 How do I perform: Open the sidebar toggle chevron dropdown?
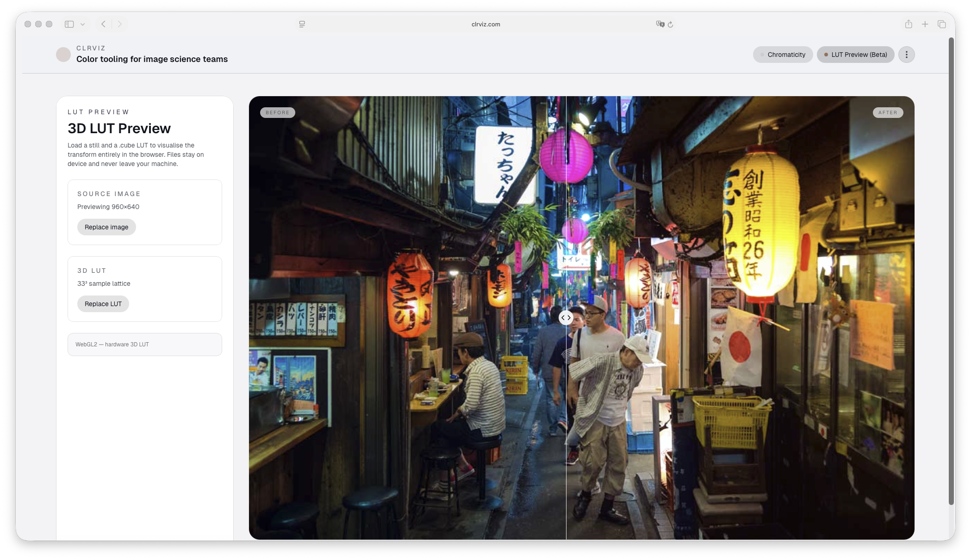point(82,24)
